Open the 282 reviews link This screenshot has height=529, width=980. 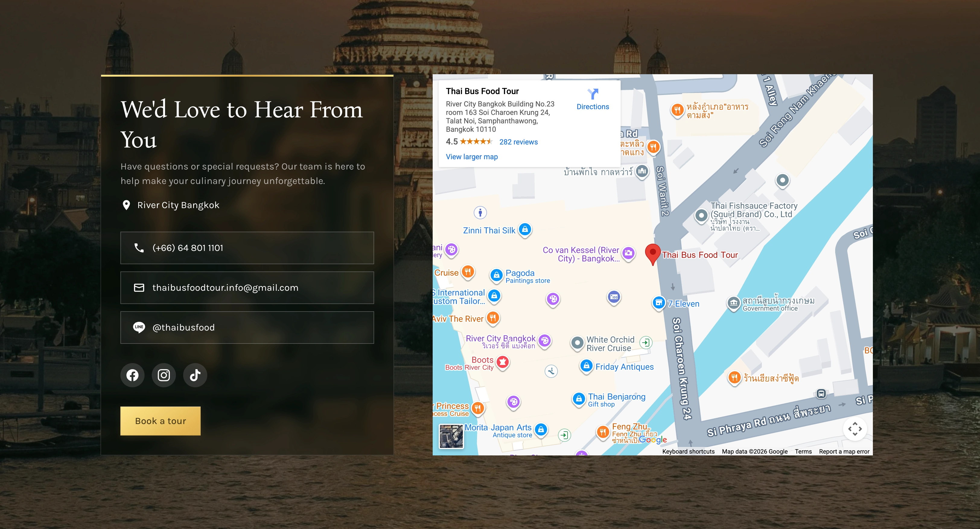(x=518, y=142)
